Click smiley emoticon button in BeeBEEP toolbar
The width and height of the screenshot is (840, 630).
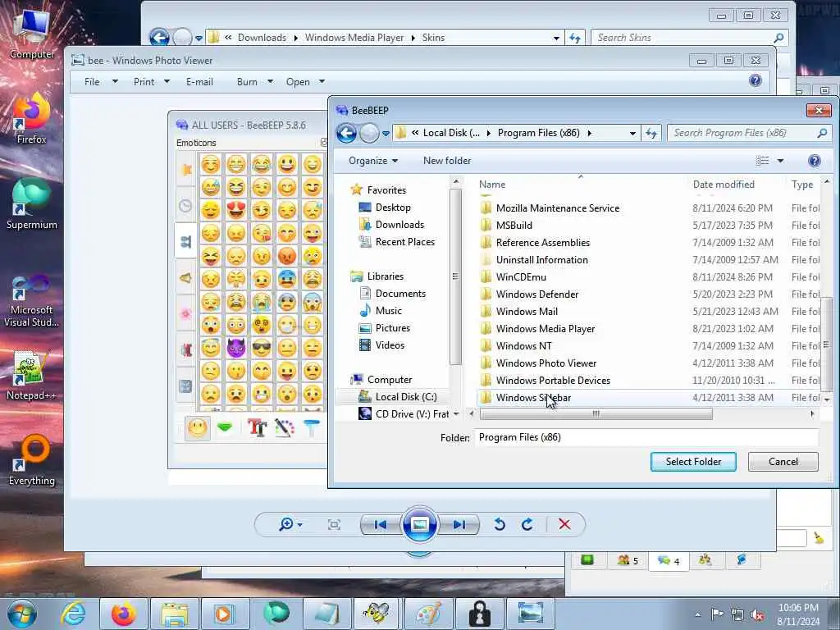tap(198, 427)
